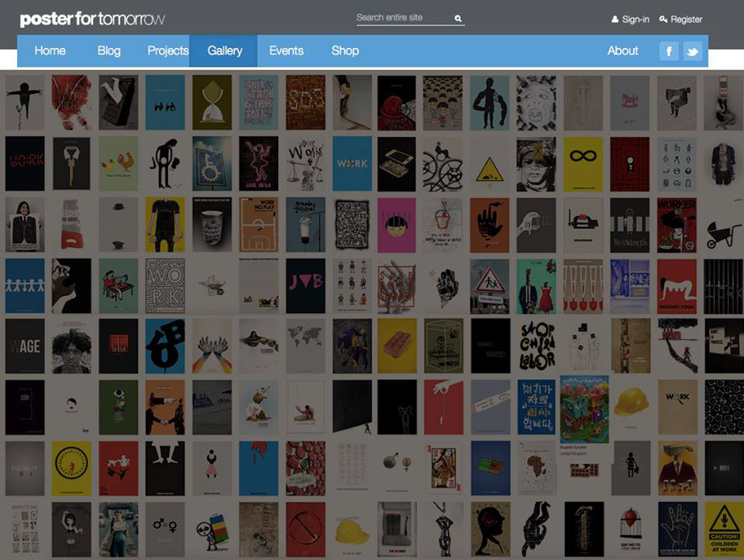Viewport: 744px width, 560px height.
Task: Open the blue paper-doll chain poster
Action: 25,286
